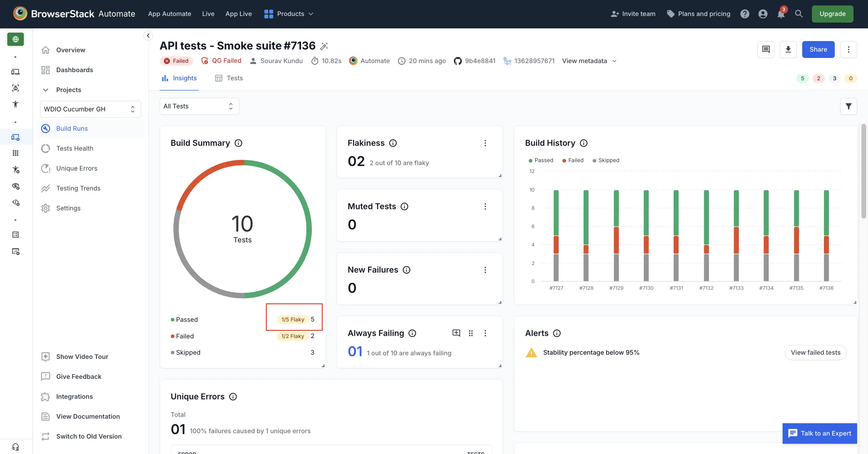868x454 pixels.
Task: Open the filter icon above Build Summary
Action: click(x=849, y=106)
